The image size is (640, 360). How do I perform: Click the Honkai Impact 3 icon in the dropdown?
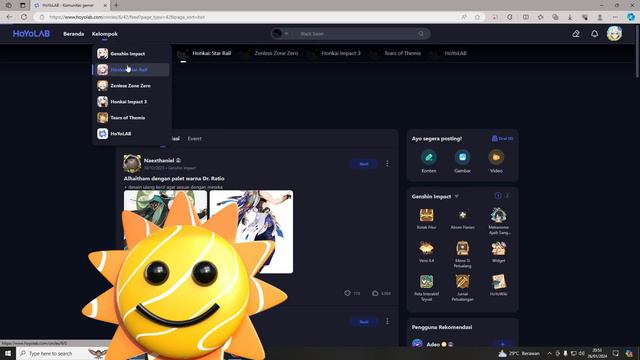pos(102,102)
